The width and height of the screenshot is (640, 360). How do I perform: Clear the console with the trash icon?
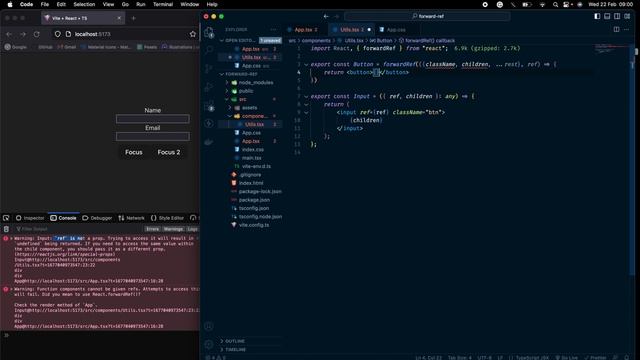pyautogui.click(x=6, y=229)
